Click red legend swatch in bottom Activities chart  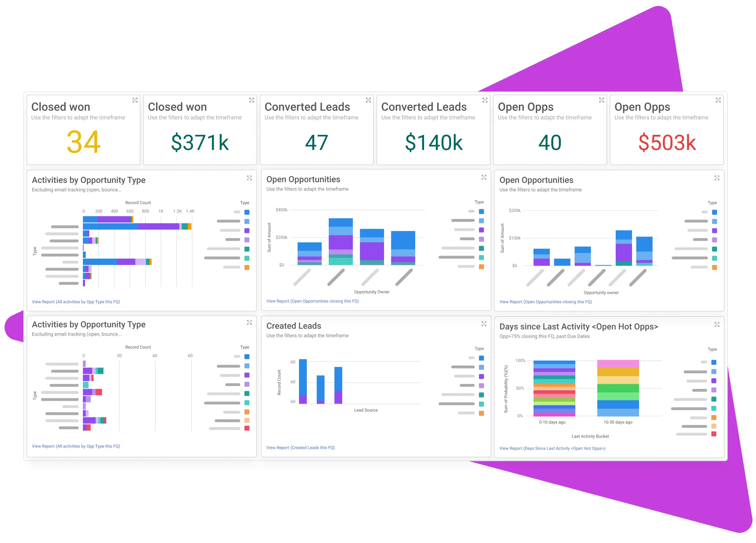[247, 428]
